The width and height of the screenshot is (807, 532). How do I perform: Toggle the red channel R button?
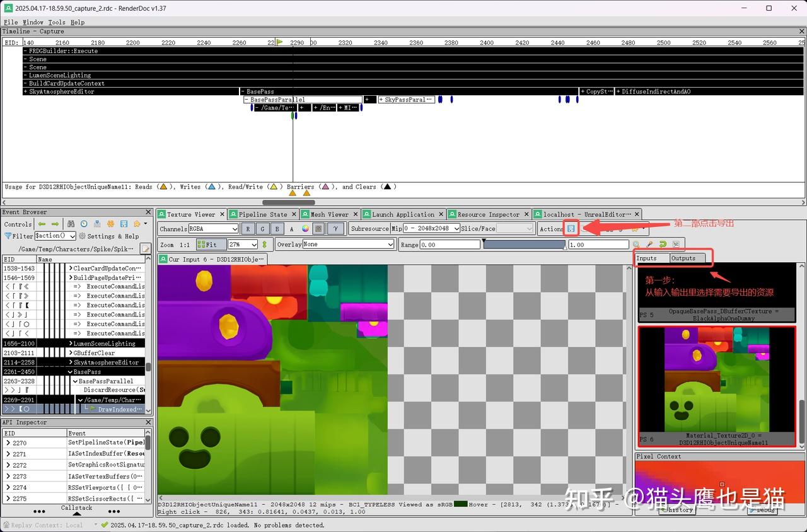(247, 228)
